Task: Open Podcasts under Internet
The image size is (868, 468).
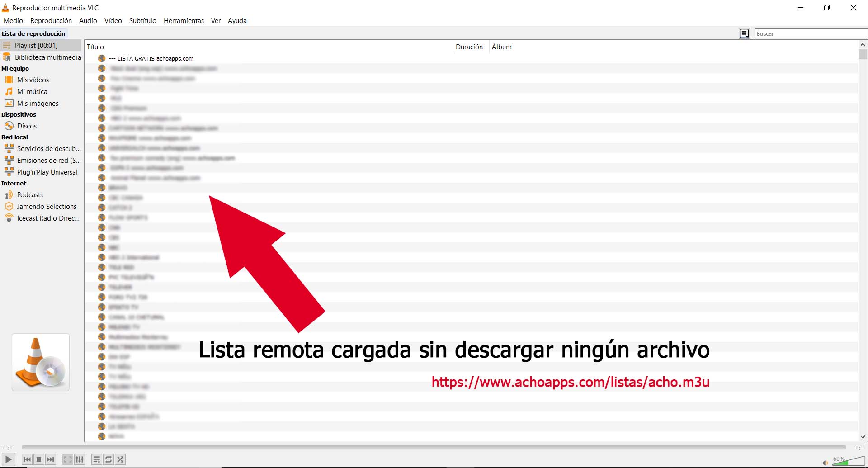Action: tap(41, 194)
